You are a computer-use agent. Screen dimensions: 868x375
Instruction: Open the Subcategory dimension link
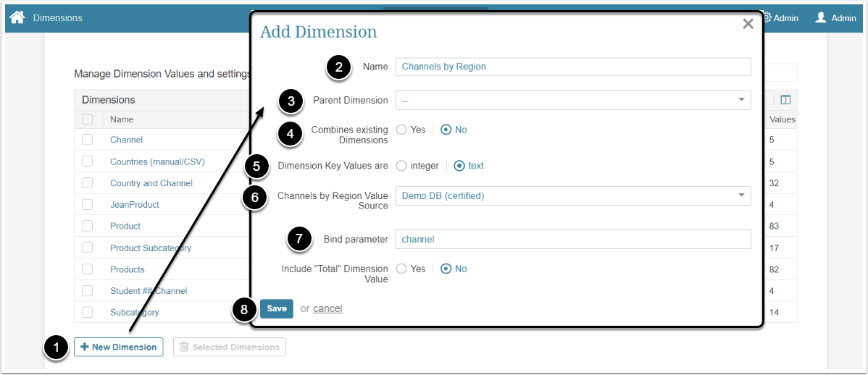[x=135, y=313]
